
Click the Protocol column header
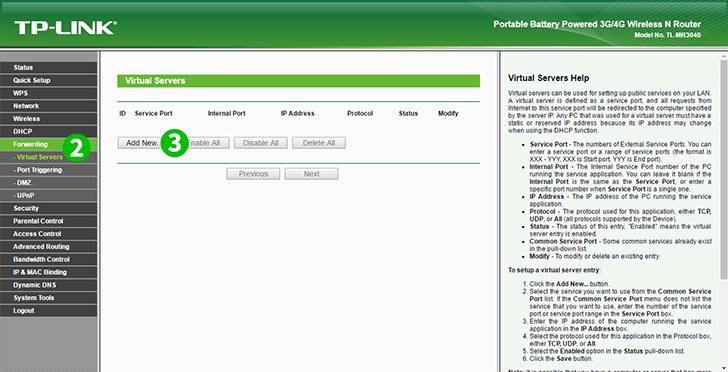[360, 113]
